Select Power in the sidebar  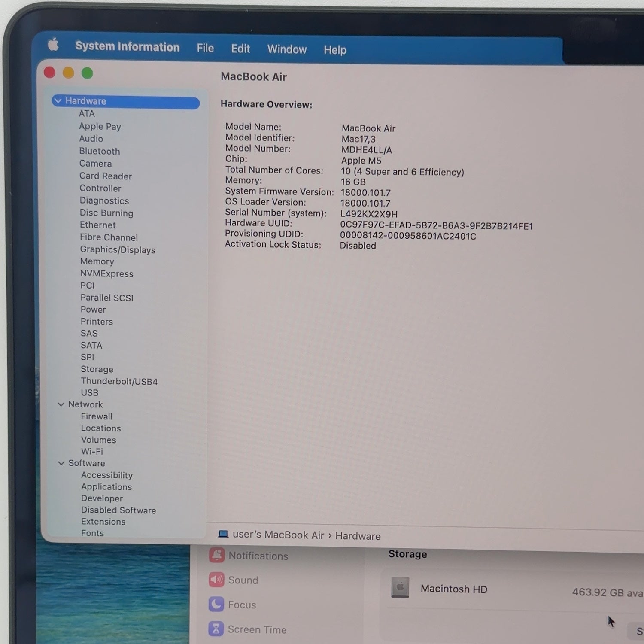(x=93, y=310)
